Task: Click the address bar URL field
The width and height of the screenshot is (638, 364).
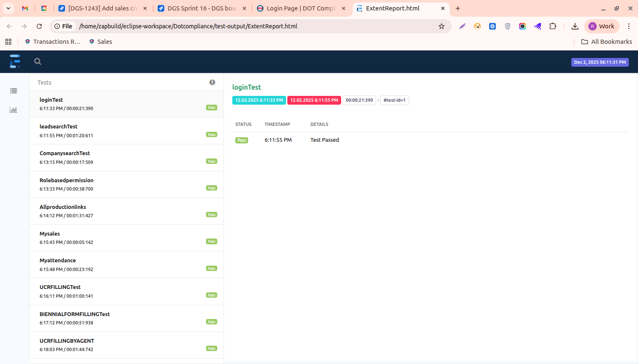Action: pos(250,26)
